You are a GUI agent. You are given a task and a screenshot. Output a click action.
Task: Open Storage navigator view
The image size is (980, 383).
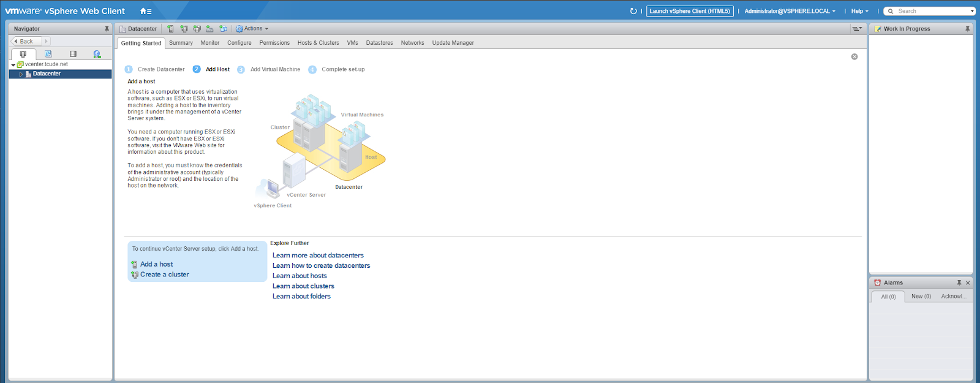click(x=73, y=54)
